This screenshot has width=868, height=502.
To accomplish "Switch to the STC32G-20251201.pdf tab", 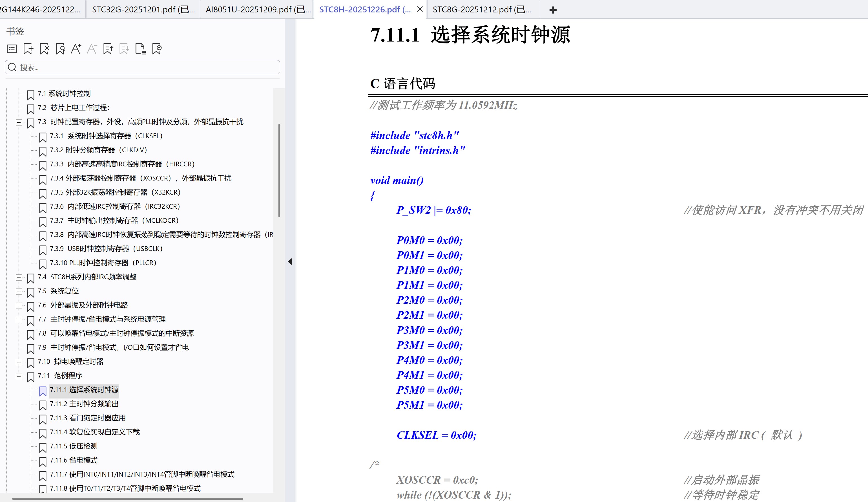I will 143,9.
